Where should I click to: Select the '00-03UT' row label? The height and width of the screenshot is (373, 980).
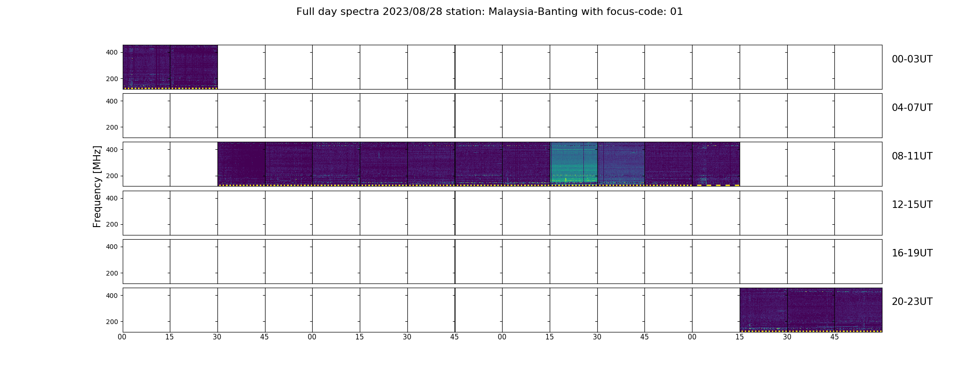pos(912,59)
